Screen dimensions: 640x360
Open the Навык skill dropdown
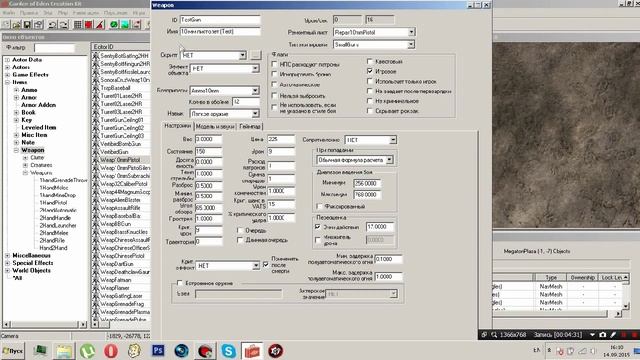click(x=255, y=113)
